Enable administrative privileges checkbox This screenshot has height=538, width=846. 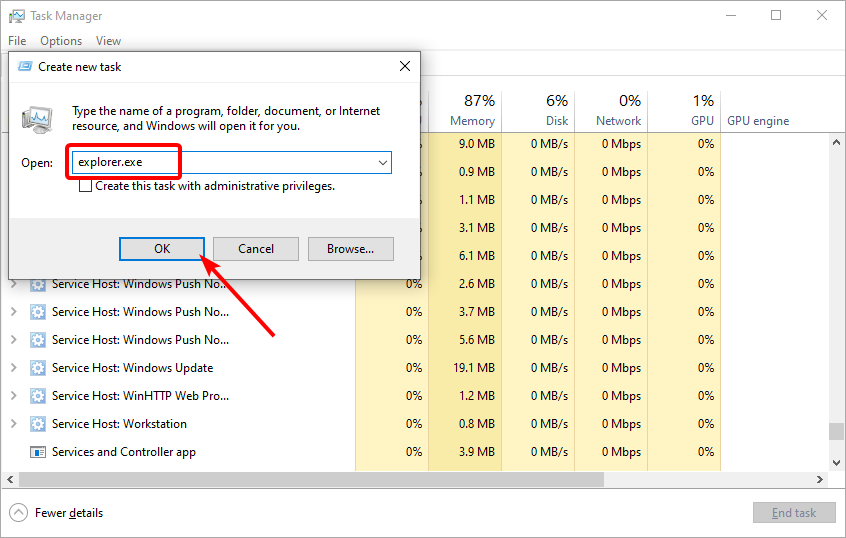pos(85,186)
